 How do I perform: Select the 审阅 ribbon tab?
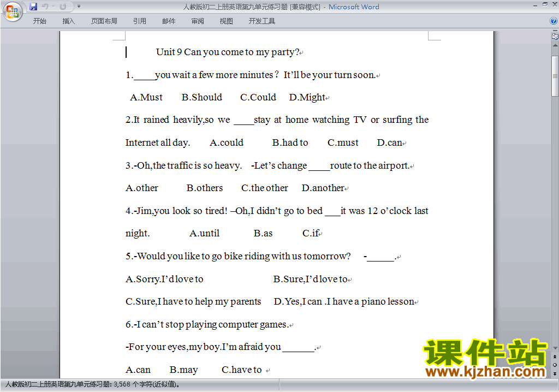click(198, 21)
